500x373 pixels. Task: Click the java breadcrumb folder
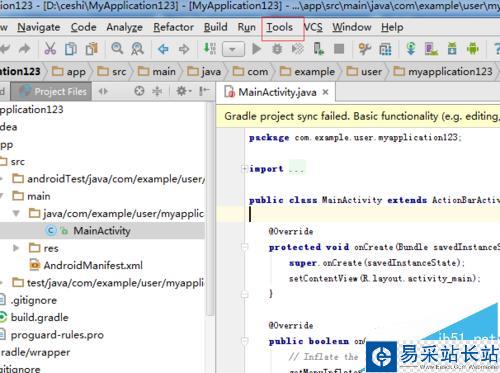(x=204, y=71)
